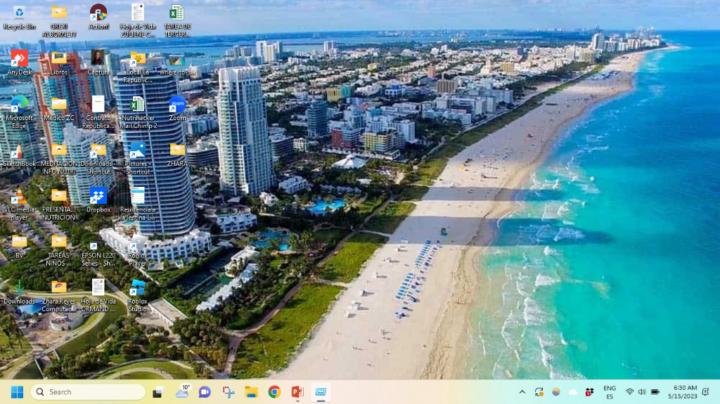The image size is (720, 404).
Task: Expand hidden system tray icons chevron
Action: click(x=521, y=392)
